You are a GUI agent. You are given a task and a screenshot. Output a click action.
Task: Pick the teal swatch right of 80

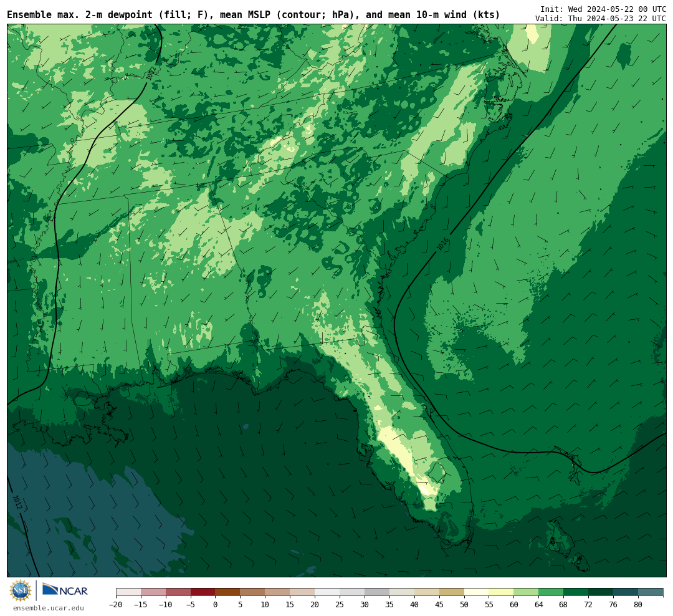click(x=651, y=592)
